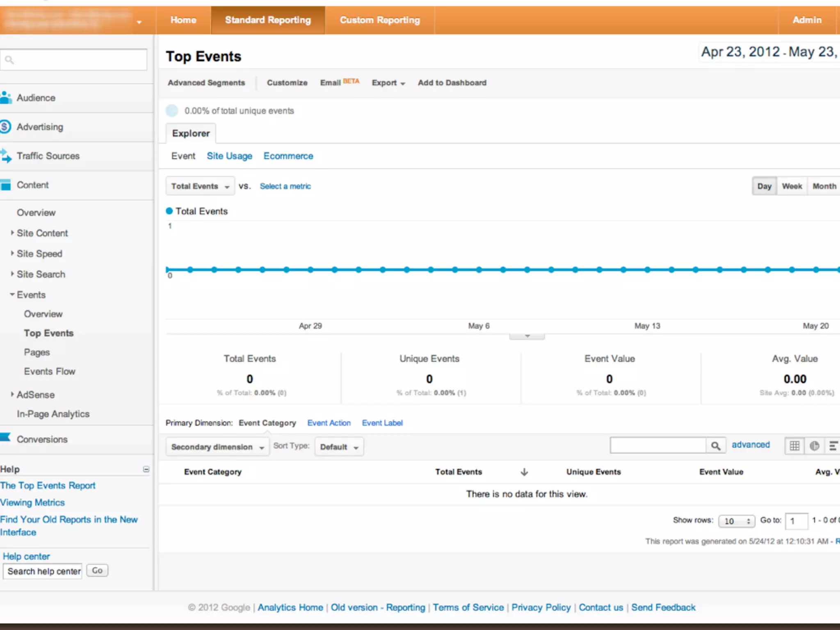Open the Total Events metric dropdown
The height and width of the screenshot is (630, 840).
(x=200, y=186)
